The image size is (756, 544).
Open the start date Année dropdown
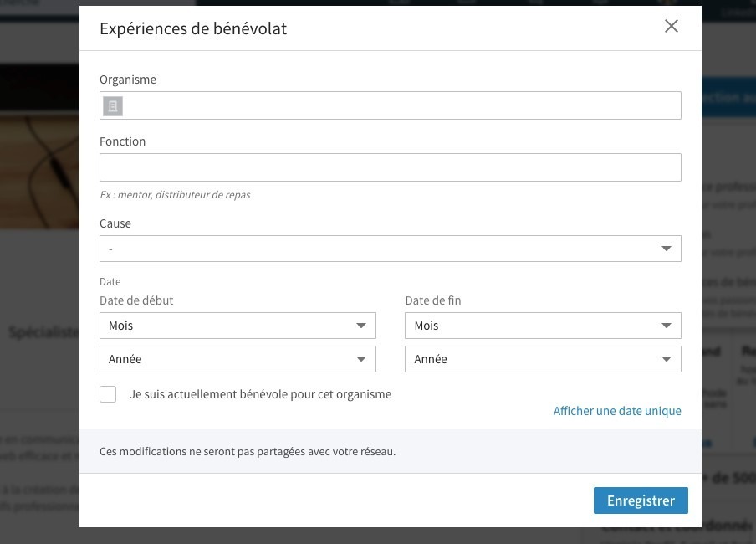238,359
